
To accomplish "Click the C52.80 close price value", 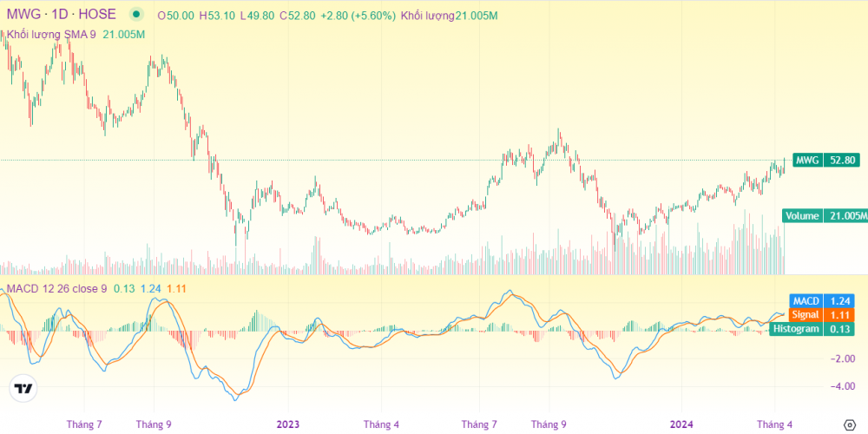I will pyautogui.click(x=297, y=16).
